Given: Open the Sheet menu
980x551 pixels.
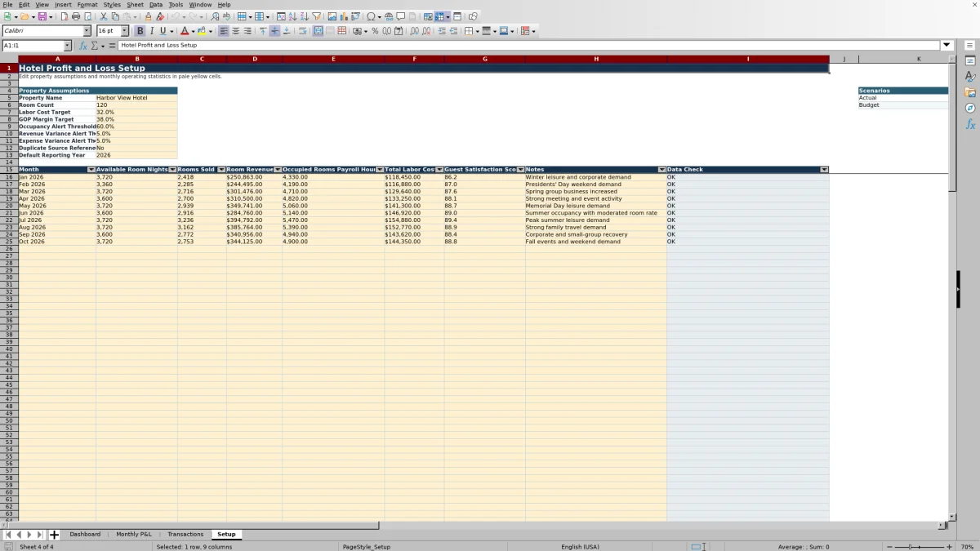Looking at the screenshot, I should (x=135, y=5).
